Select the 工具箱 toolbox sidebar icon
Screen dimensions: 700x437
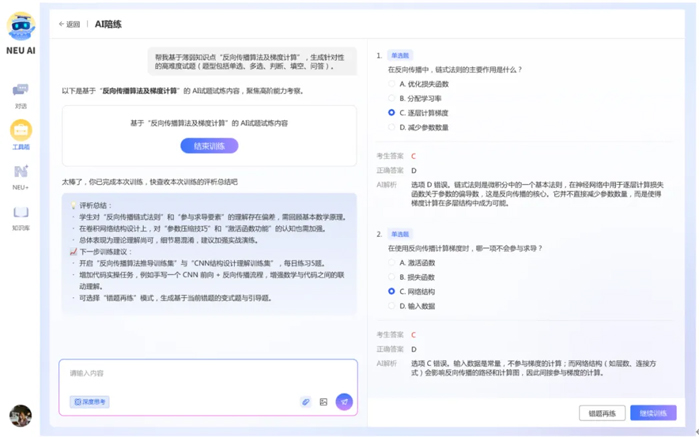pos(20,131)
